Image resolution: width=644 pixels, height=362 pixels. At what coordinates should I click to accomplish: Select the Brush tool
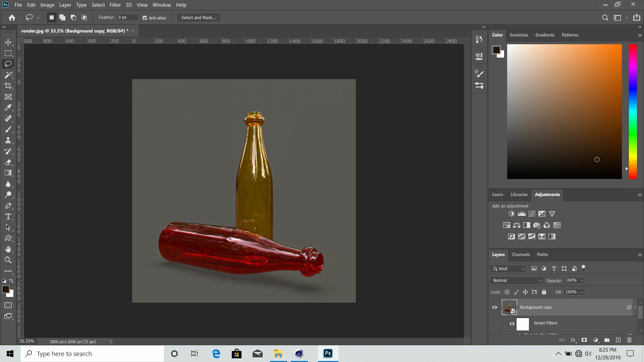(8, 129)
